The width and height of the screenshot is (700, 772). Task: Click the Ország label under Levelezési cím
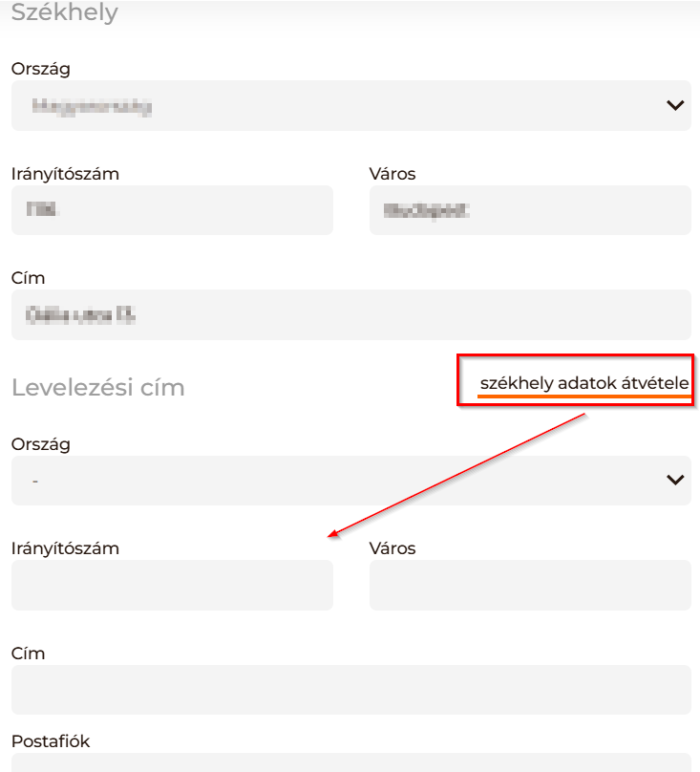coord(40,444)
